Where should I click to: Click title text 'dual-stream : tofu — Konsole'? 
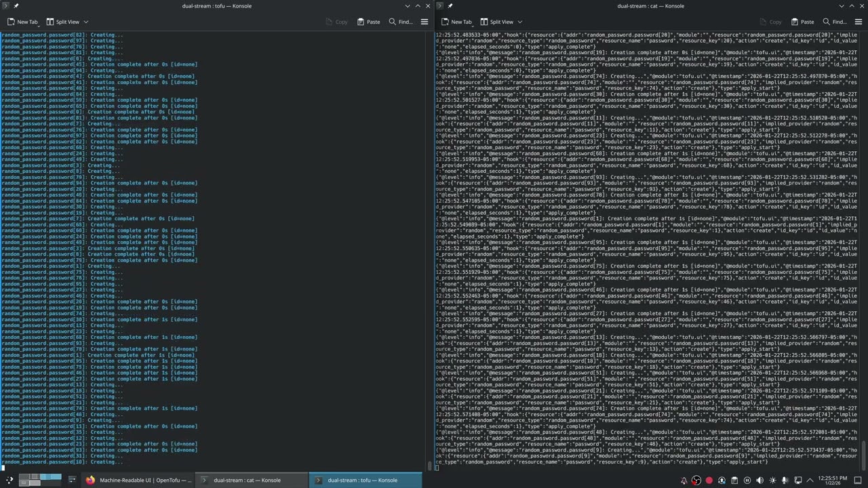pos(217,6)
